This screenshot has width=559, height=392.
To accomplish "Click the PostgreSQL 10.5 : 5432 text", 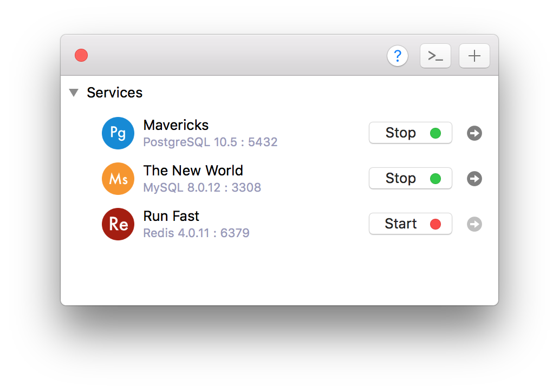I will 210,142.
